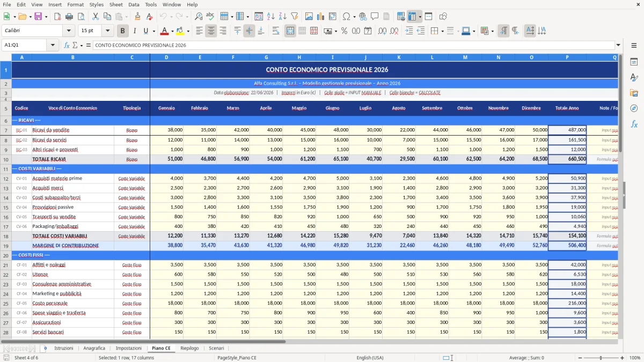644x362 pixels.
Task: Click the Clone Formatting paintbrush icon
Action: pyautogui.click(x=138, y=17)
